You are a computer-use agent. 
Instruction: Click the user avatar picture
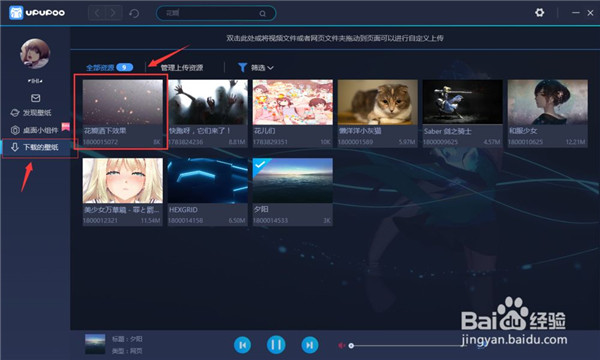(35, 54)
